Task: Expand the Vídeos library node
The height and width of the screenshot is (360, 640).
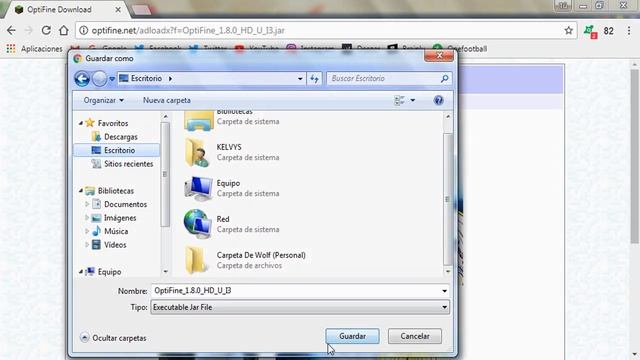Action: click(87, 244)
